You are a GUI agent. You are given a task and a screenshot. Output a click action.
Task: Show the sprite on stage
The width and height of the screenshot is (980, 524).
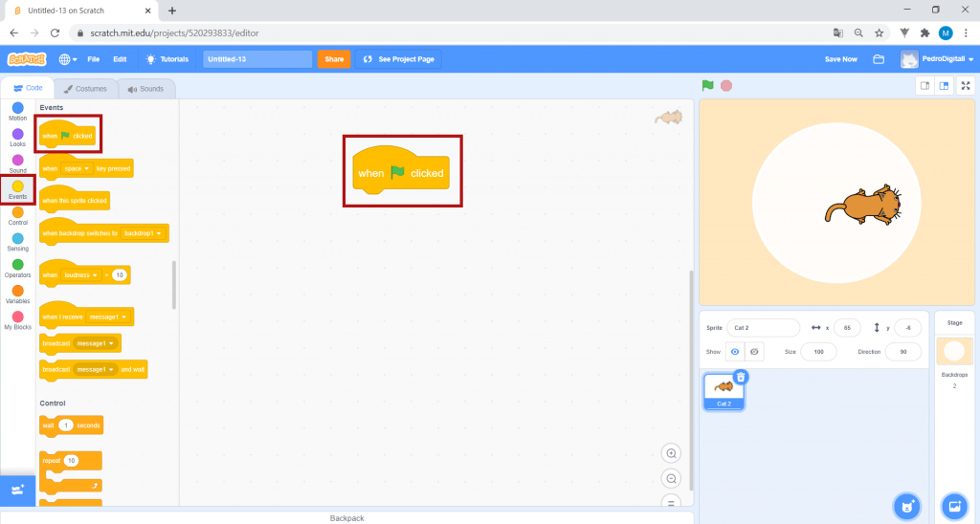tap(735, 352)
